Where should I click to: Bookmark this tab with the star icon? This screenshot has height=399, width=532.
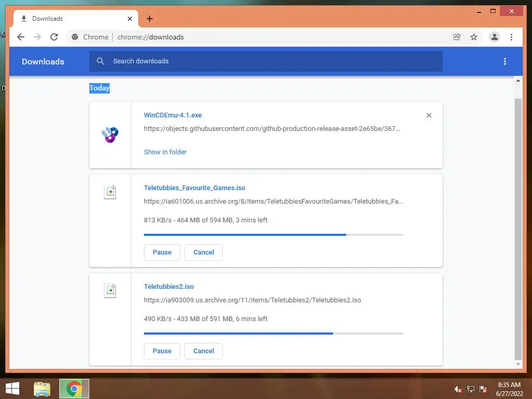474,37
